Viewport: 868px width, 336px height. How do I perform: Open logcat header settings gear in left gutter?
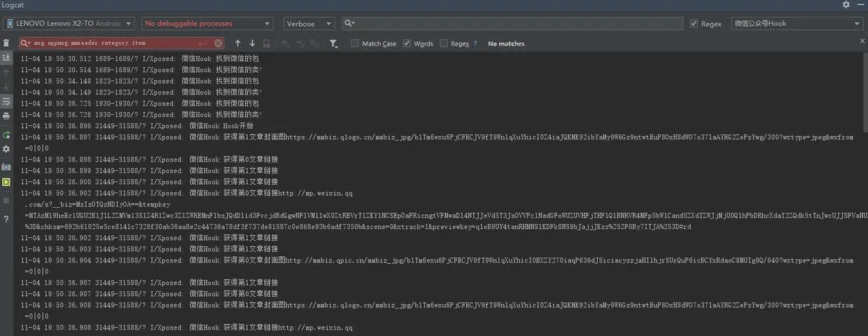coord(6,149)
